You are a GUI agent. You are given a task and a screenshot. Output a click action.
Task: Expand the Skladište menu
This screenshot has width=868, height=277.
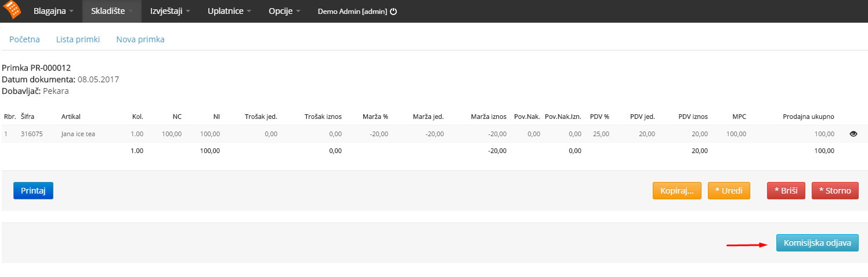[112, 11]
